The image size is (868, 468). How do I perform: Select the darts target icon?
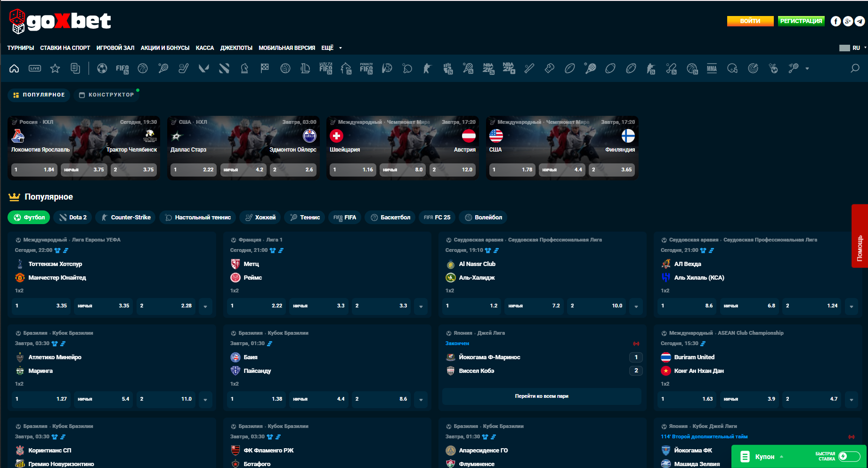pyautogui.click(x=753, y=68)
